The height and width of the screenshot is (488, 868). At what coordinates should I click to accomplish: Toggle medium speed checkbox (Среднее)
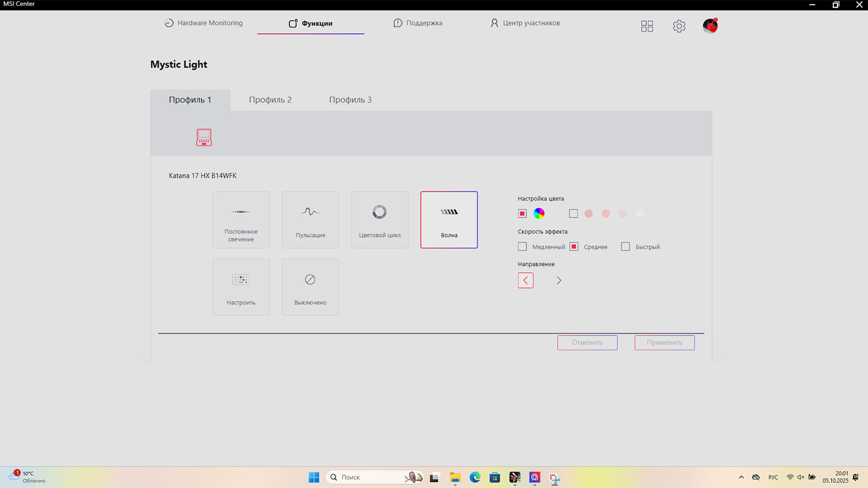(x=574, y=247)
